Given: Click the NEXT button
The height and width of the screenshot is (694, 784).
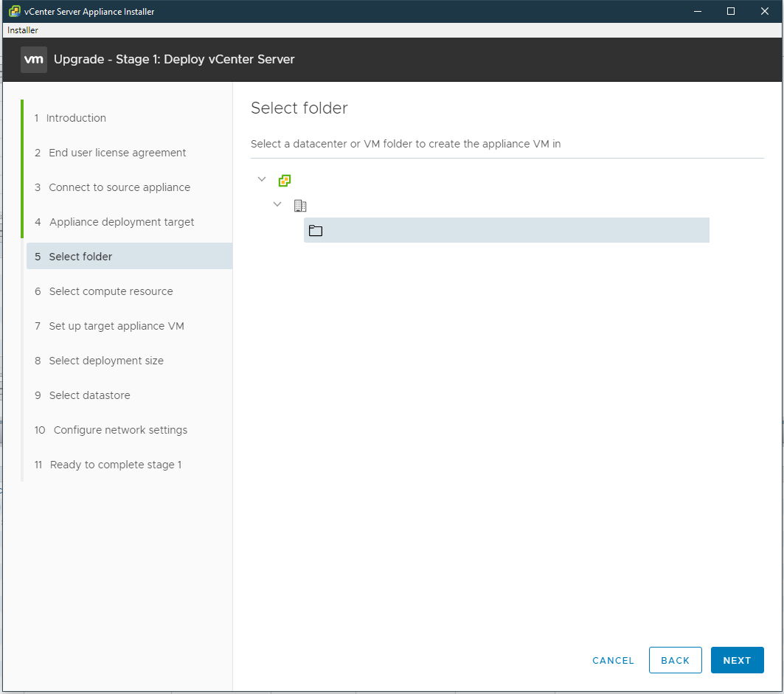Looking at the screenshot, I should point(737,660).
